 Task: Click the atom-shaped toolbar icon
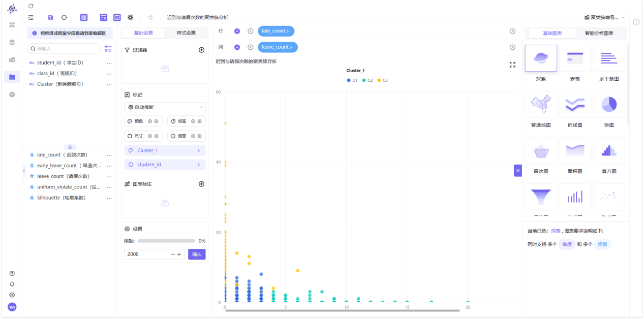pos(131,17)
